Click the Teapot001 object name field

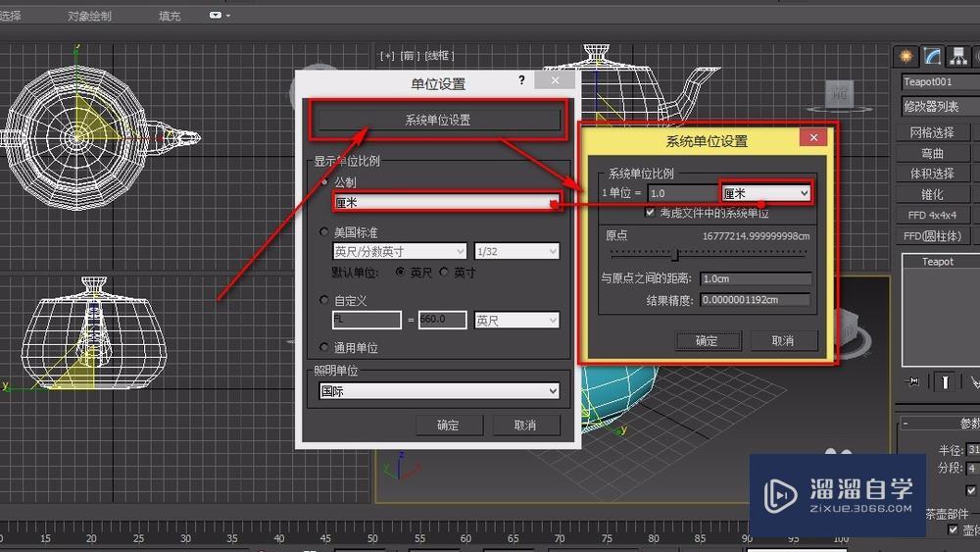point(941,82)
